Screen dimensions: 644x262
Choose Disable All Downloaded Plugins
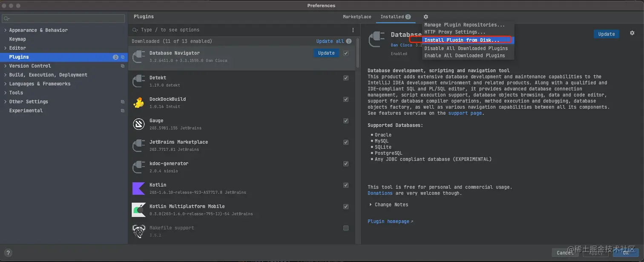tap(468, 49)
